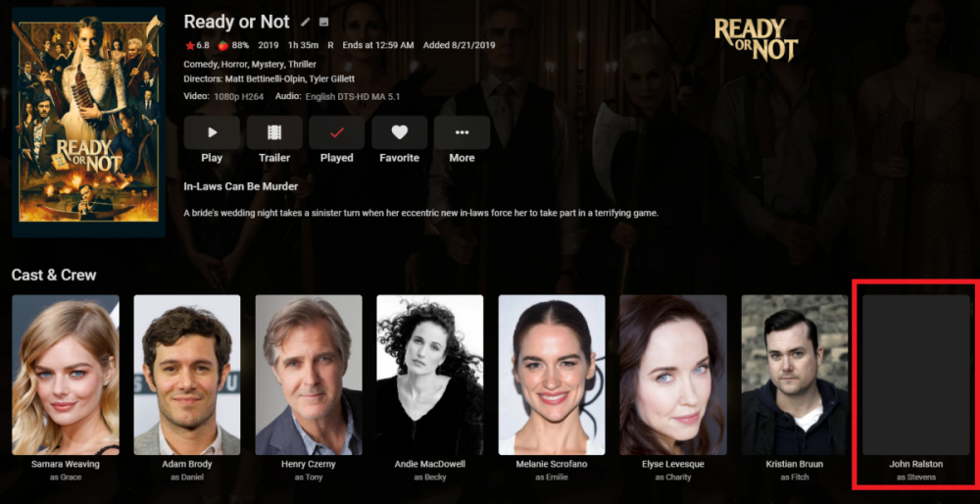Screen dimensions: 980x504
Task: Click the edit images icon beside title
Action: click(x=323, y=22)
